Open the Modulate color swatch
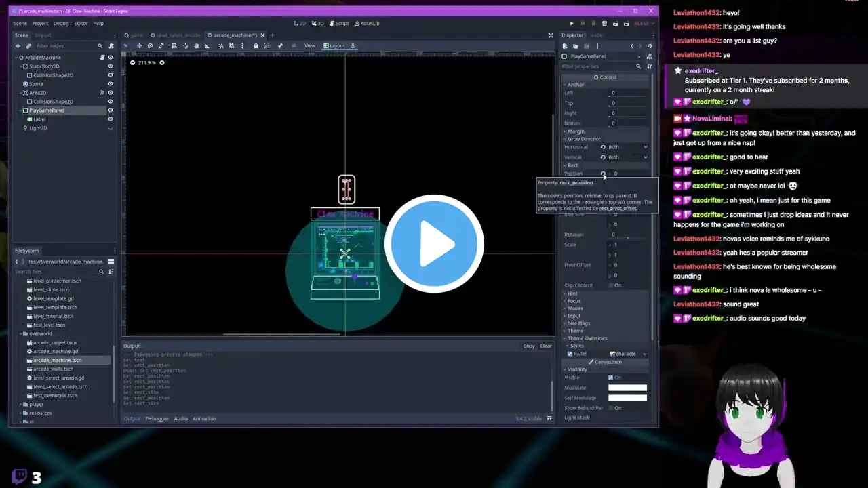Screen dimensions: 868x488 [627, 388]
